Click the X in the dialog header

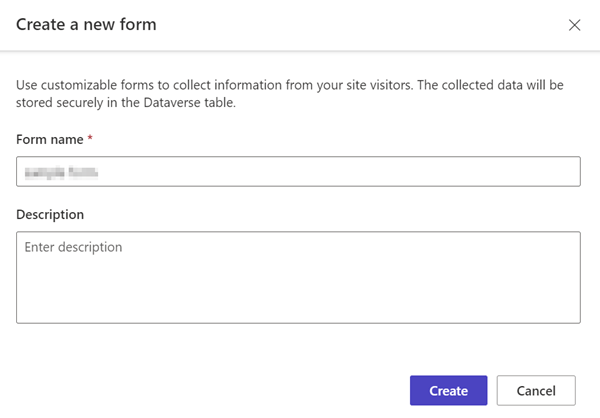pyautogui.click(x=574, y=25)
